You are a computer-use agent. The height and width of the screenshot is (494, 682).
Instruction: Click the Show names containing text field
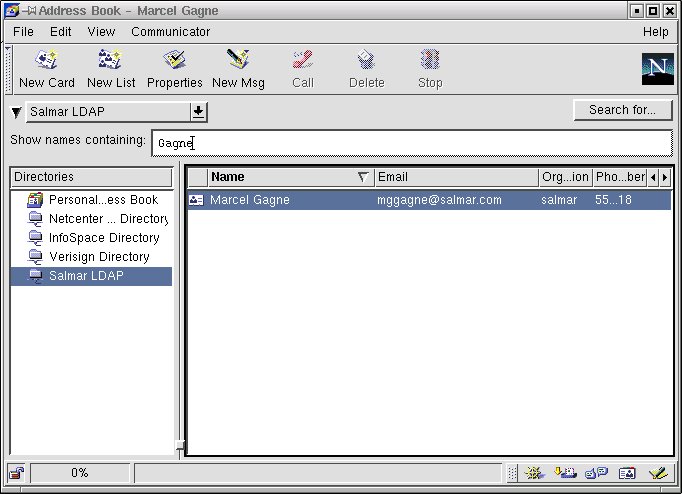(410, 143)
